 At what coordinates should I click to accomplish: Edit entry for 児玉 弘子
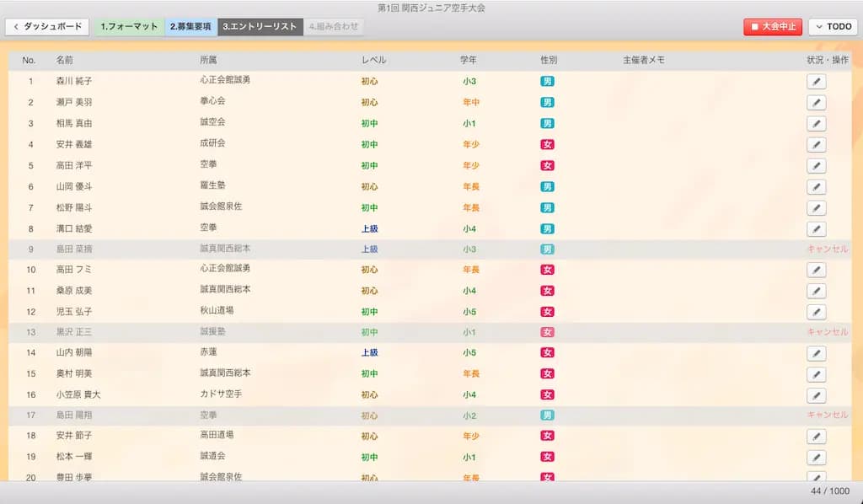816,312
